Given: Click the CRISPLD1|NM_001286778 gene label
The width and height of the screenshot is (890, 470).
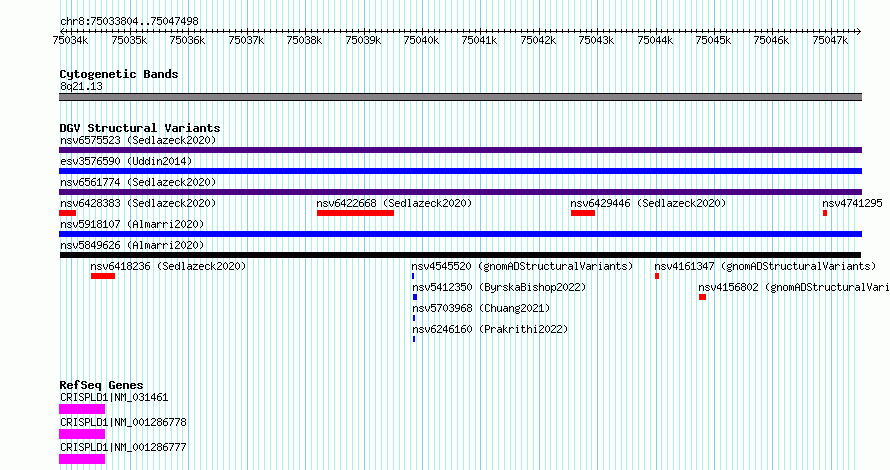Looking at the screenshot, I should (123, 422).
